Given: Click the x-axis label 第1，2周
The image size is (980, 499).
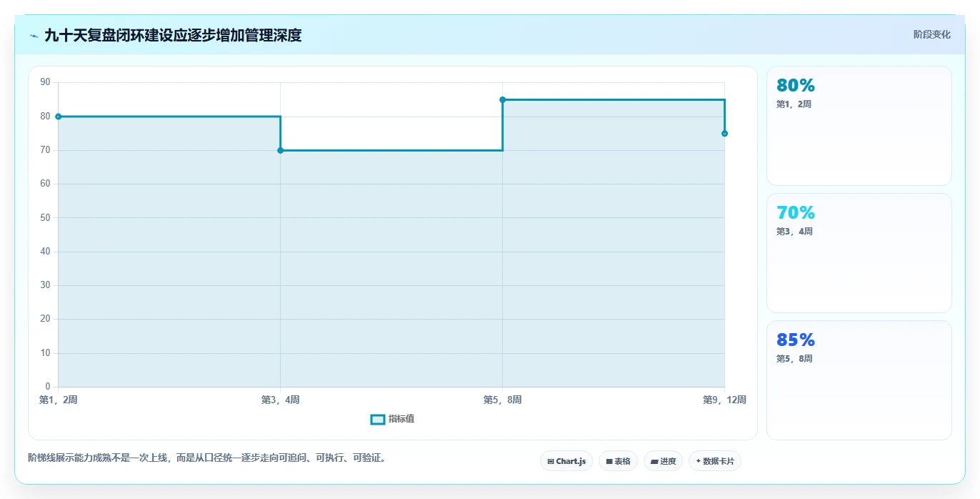Looking at the screenshot, I should tap(59, 400).
